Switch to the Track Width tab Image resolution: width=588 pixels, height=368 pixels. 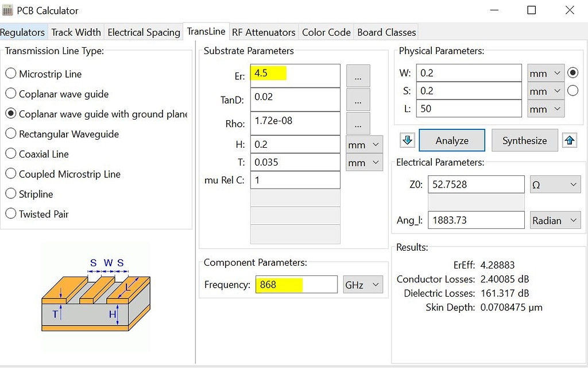coord(76,32)
